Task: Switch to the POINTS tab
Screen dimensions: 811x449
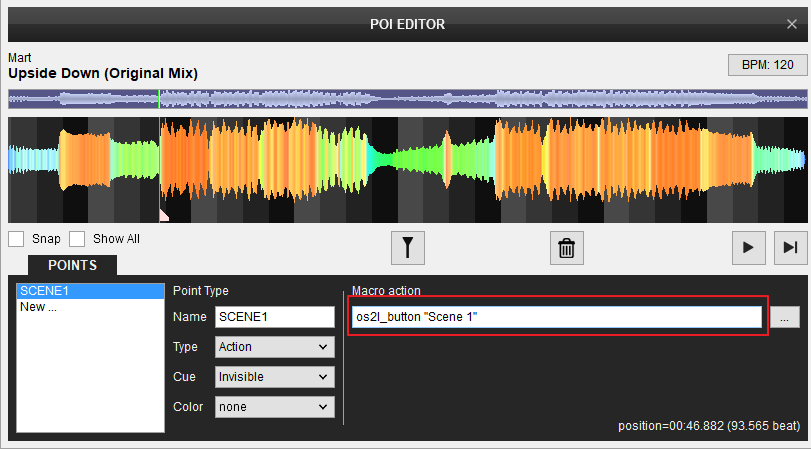Action: coord(72,265)
